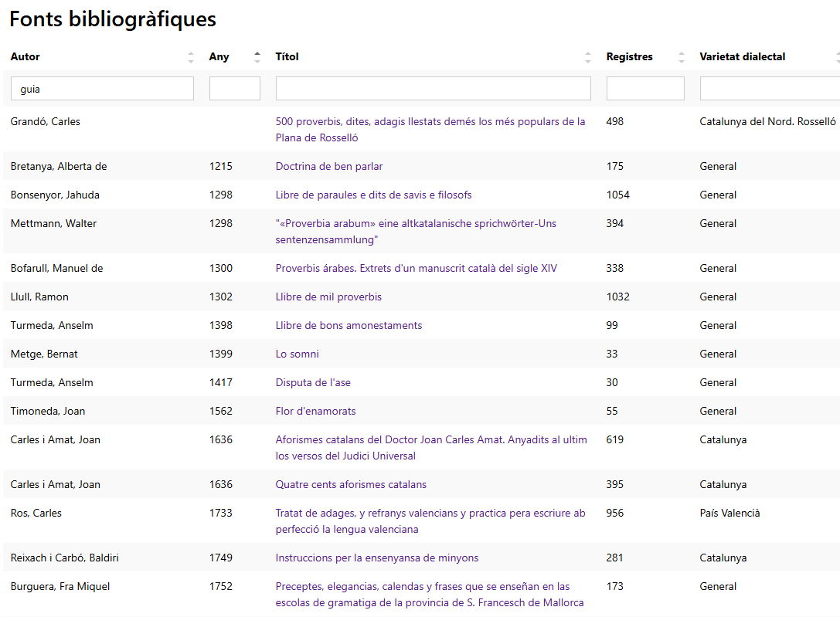Screen dimensions: 840x617
Task: Select year cell '1752'
Action: [221, 587]
